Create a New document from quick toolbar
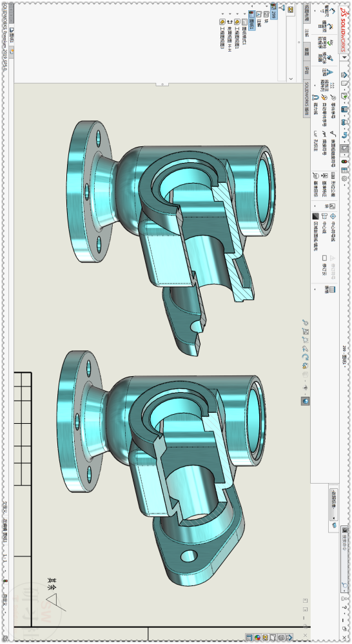Screen dimensions: 352x644 coord(345,83)
